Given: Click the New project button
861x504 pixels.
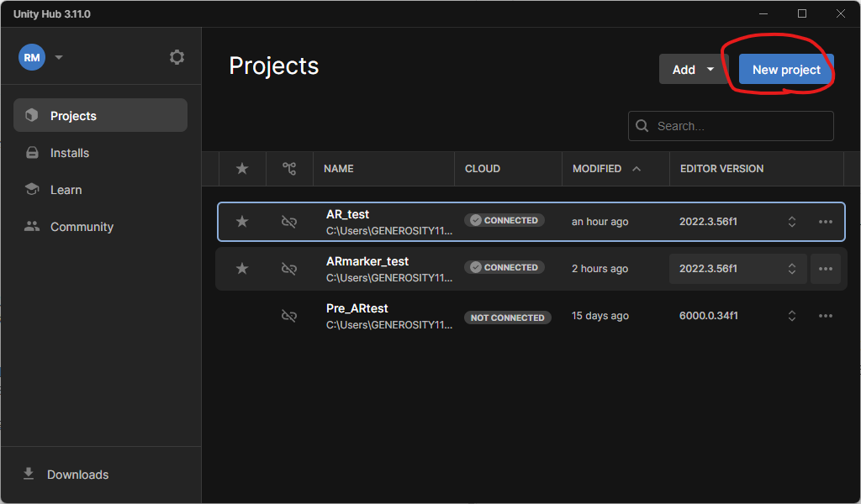Looking at the screenshot, I should coord(786,70).
